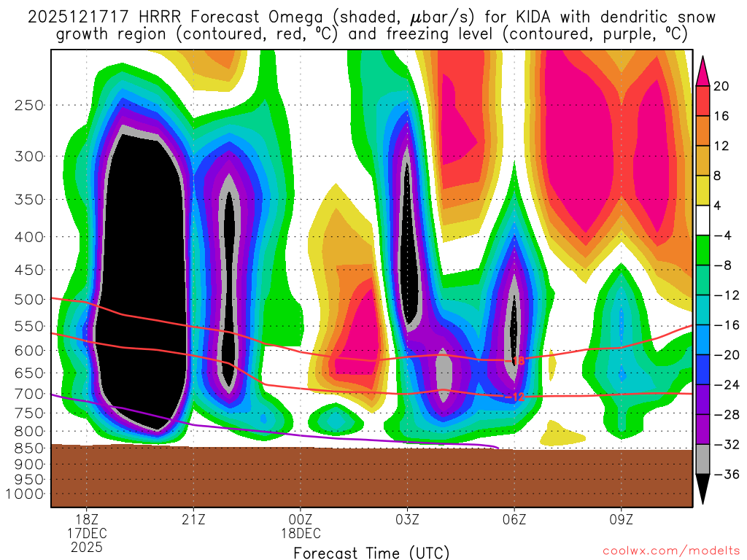Click the 700 pressure level label

coord(29,394)
